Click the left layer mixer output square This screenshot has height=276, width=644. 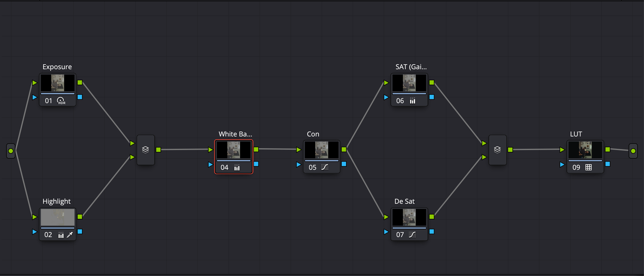[x=158, y=150]
